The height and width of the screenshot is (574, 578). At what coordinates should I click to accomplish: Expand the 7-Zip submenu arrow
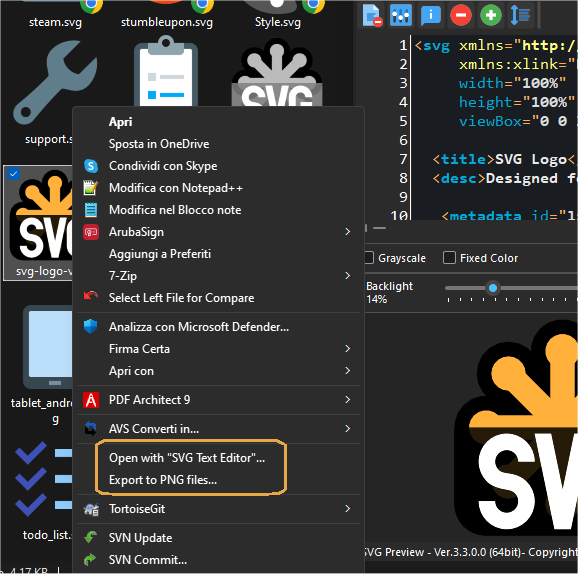(x=347, y=275)
